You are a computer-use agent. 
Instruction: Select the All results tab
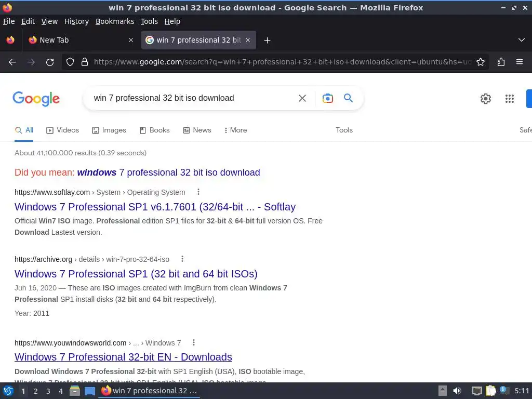(x=24, y=130)
